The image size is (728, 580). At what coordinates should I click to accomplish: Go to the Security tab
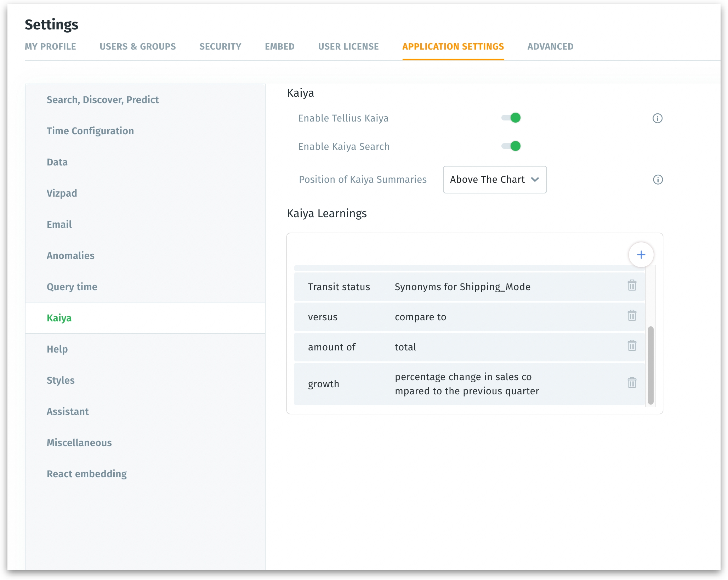tap(220, 46)
